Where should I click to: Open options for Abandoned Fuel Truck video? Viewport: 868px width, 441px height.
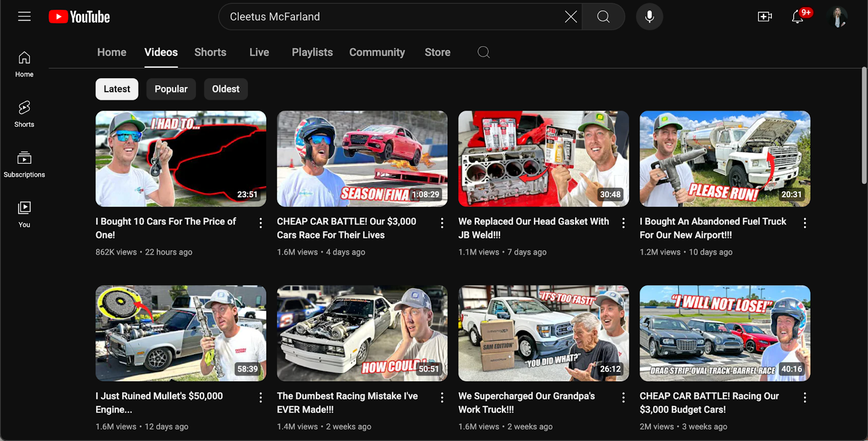coord(805,223)
